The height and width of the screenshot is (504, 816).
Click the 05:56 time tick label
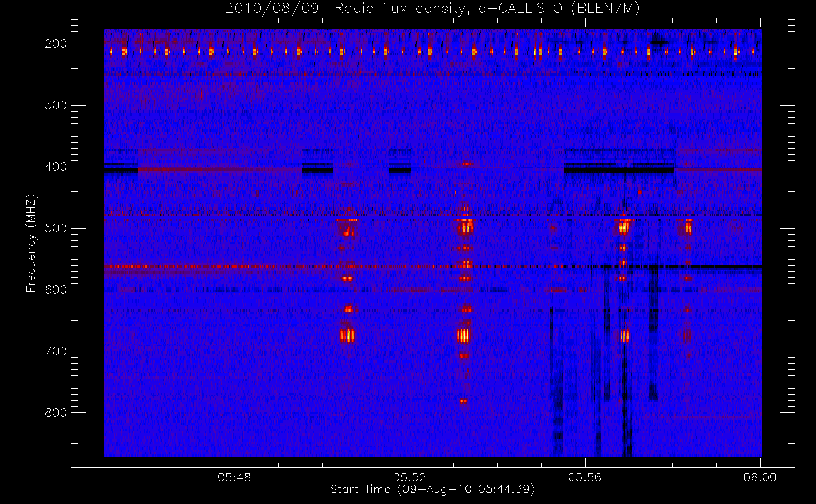(x=585, y=477)
